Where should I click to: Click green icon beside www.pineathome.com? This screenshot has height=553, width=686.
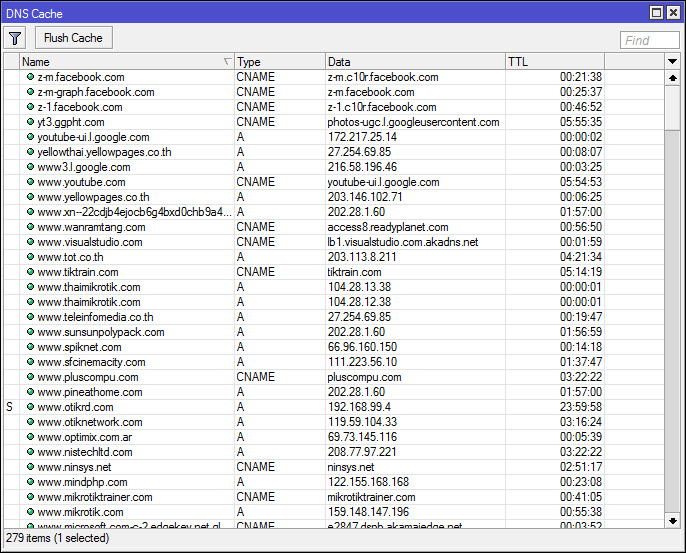[30, 392]
